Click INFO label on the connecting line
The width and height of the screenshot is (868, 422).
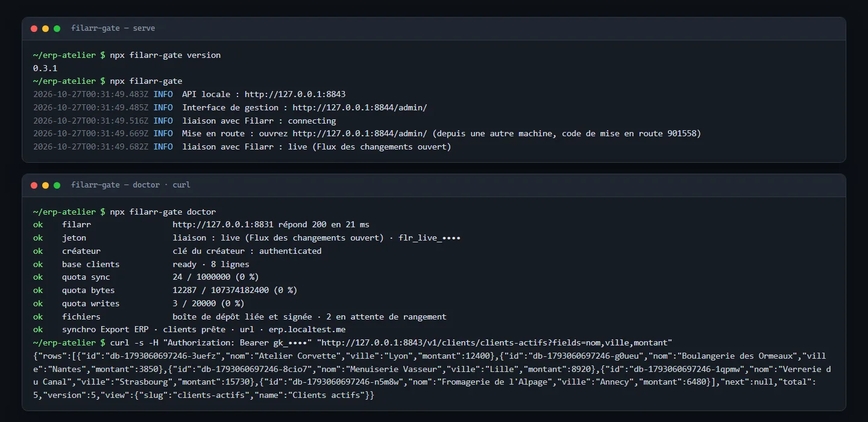[x=163, y=121]
